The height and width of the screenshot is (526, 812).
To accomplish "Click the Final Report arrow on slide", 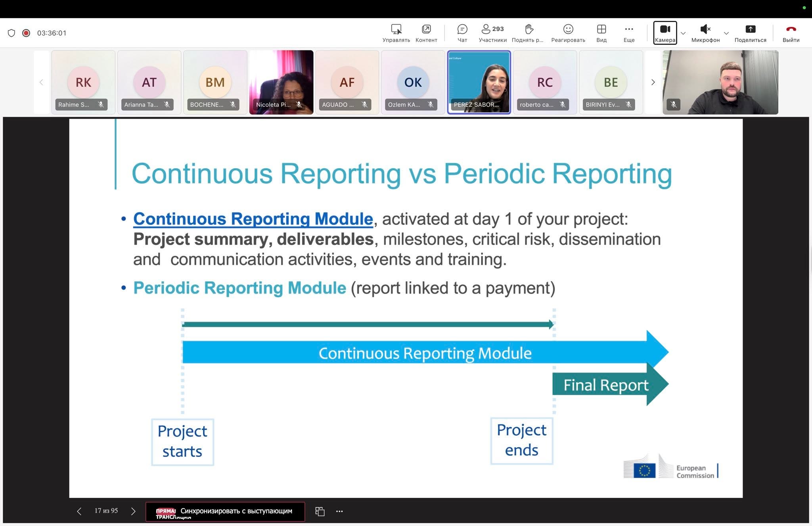I will click(610, 384).
